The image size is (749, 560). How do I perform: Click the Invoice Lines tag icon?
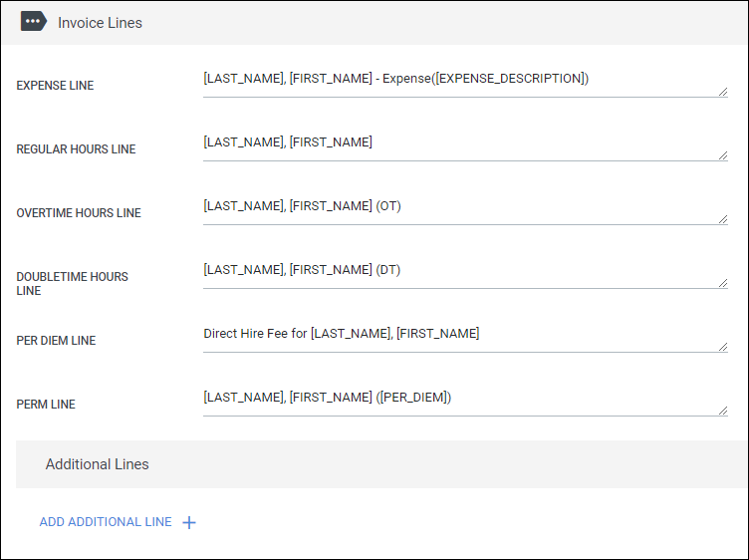pyautogui.click(x=34, y=22)
